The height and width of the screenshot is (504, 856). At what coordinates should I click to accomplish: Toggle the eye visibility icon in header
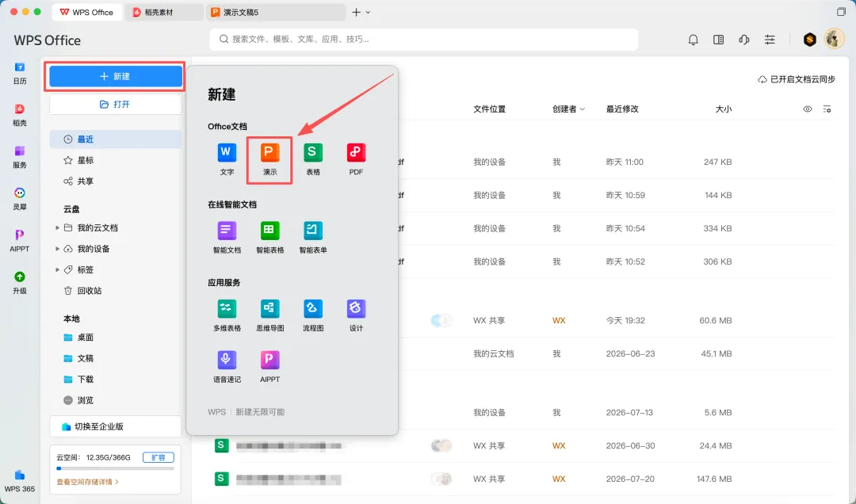coord(808,109)
